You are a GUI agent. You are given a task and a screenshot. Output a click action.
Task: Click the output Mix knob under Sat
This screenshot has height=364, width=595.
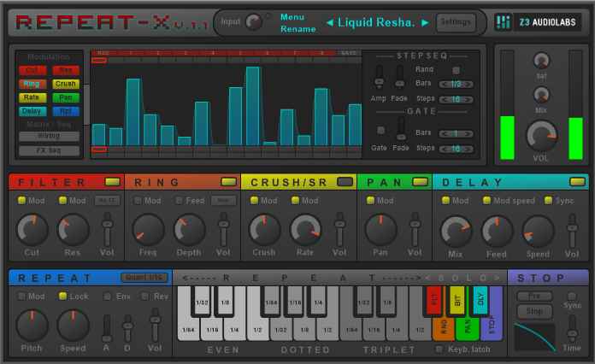point(541,95)
